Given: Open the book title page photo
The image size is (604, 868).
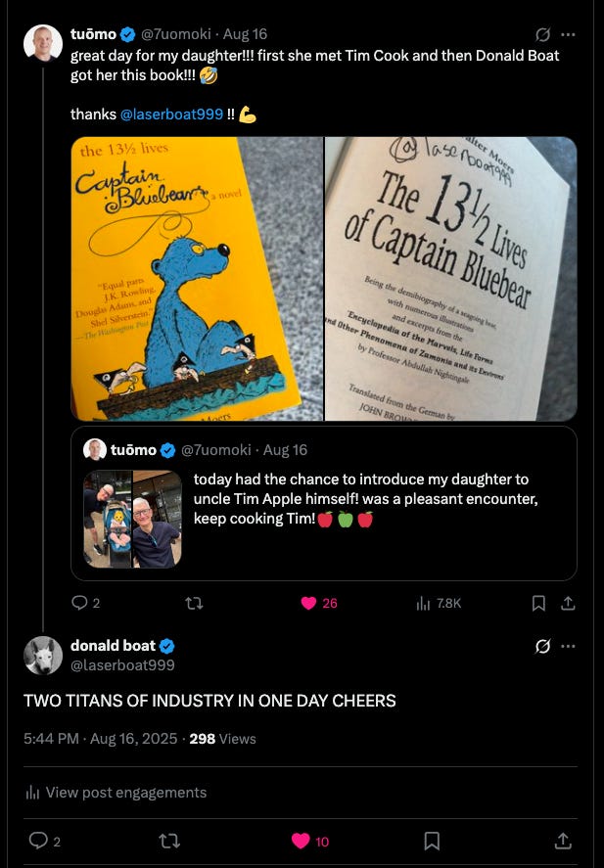Looking at the screenshot, I should tap(450, 279).
